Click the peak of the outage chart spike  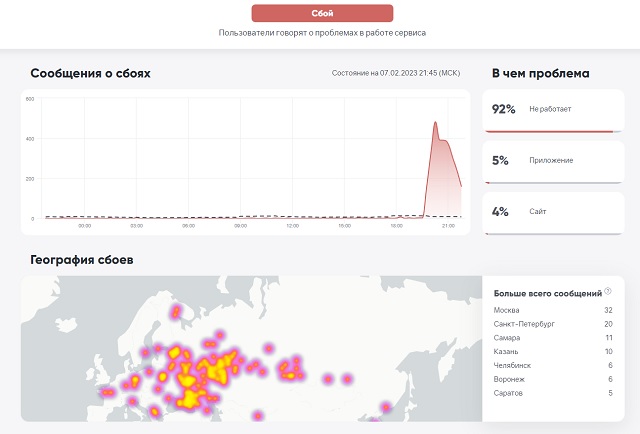coord(435,123)
